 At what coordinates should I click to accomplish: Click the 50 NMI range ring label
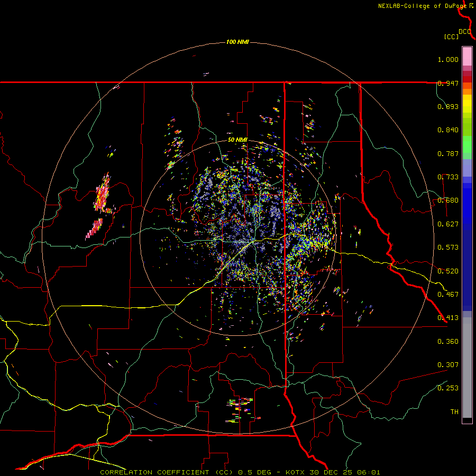[237, 140]
